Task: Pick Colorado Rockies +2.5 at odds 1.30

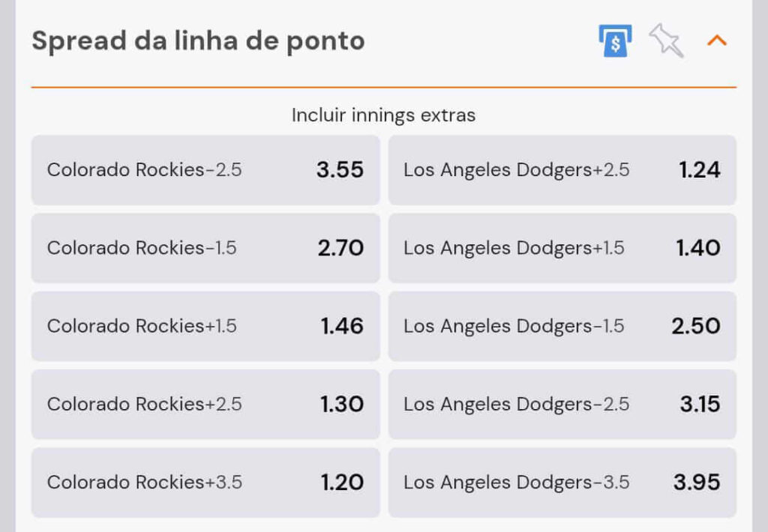Action: 205,404
